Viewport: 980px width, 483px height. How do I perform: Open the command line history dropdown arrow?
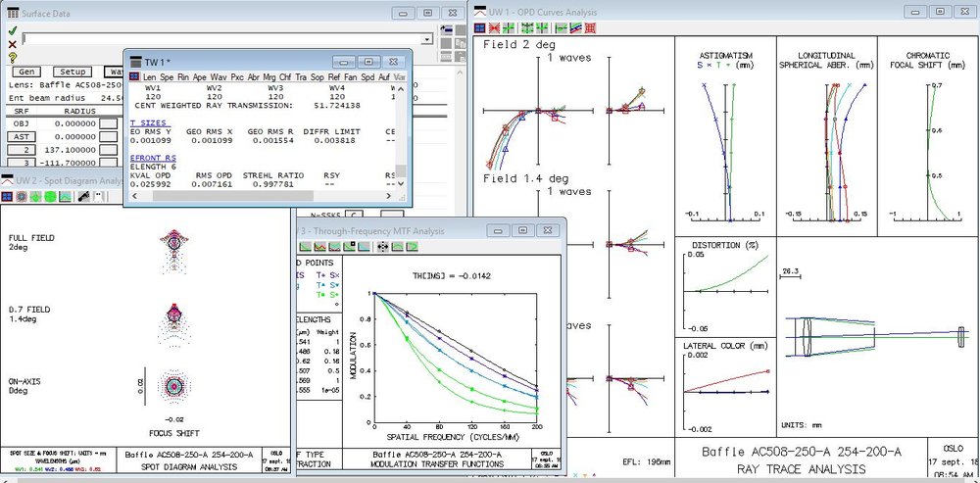pos(427,39)
